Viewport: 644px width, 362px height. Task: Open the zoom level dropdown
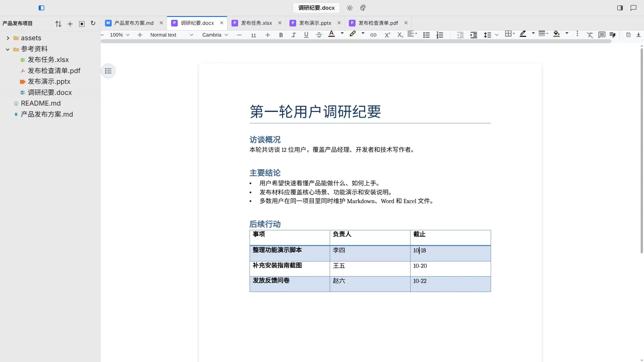tap(120, 35)
